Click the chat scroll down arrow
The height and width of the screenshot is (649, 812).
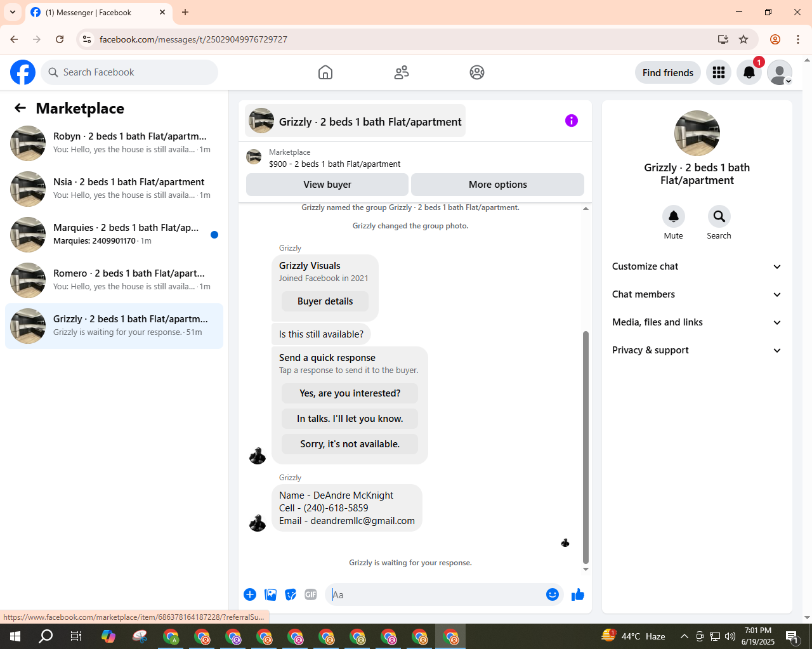[586, 569]
